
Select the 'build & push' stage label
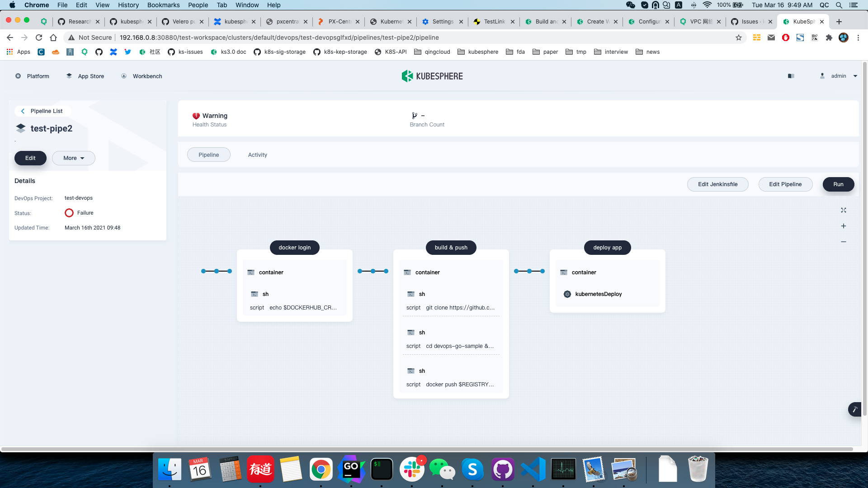click(451, 248)
